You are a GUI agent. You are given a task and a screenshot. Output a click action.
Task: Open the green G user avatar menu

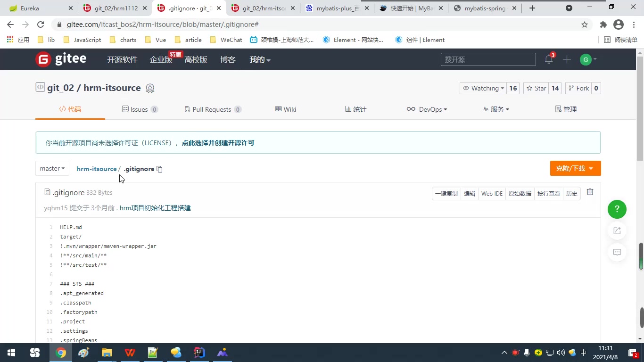[588, 59]
